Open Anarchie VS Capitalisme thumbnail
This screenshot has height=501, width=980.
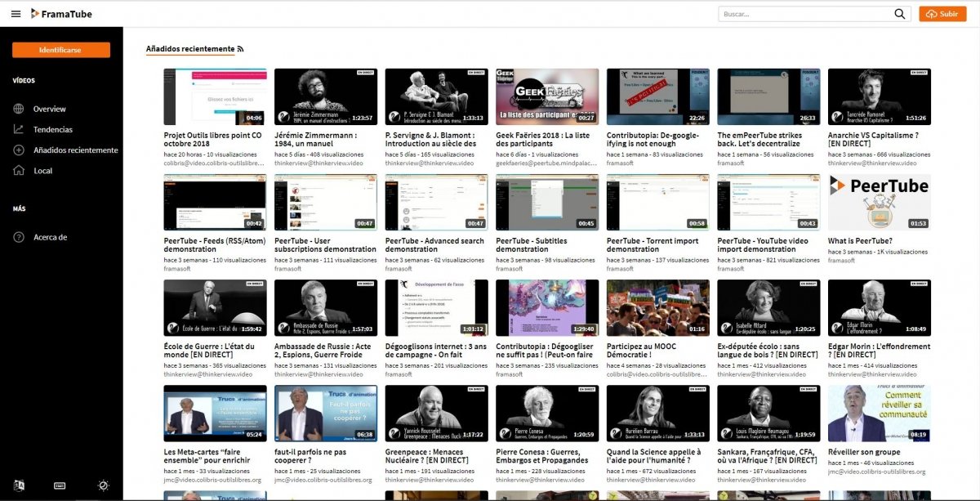(x=880, y=96)
